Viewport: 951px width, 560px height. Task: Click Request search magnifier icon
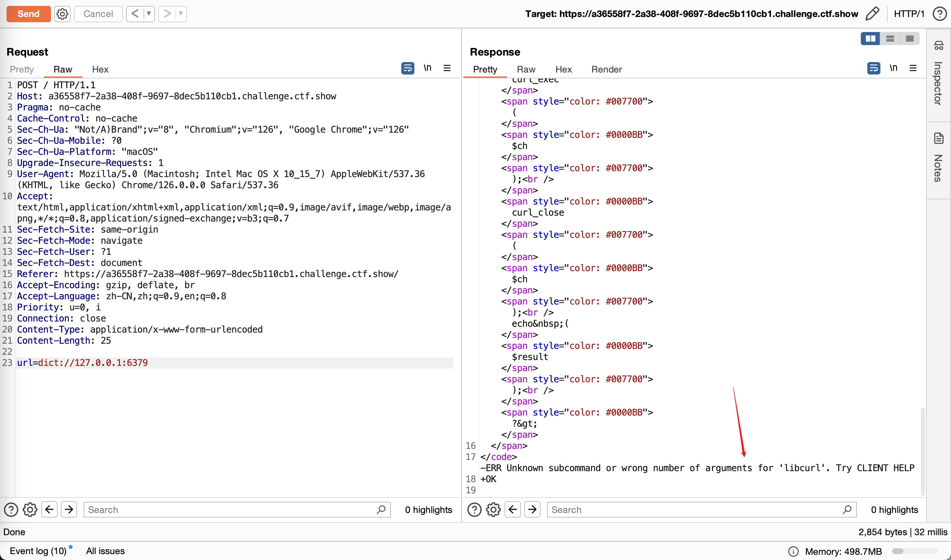(381, 510)
